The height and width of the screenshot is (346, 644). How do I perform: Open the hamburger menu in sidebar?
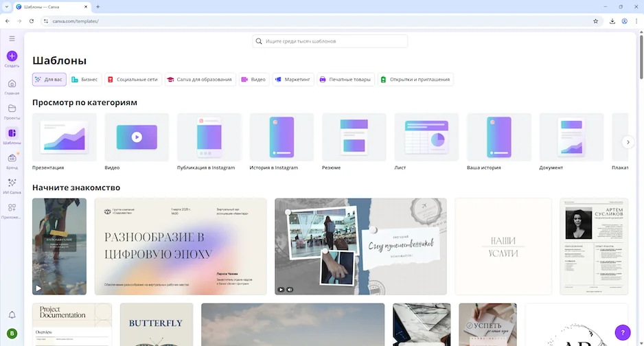click(12, 38)
